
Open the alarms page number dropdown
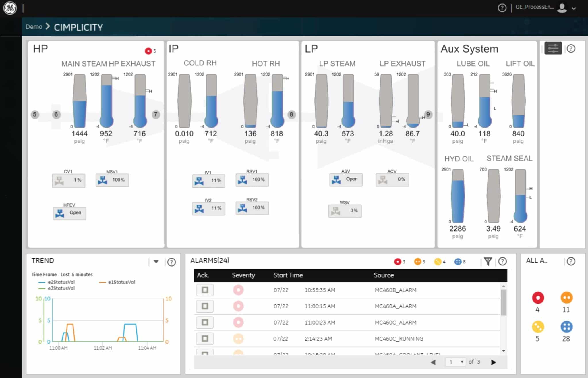pos(456,362)
